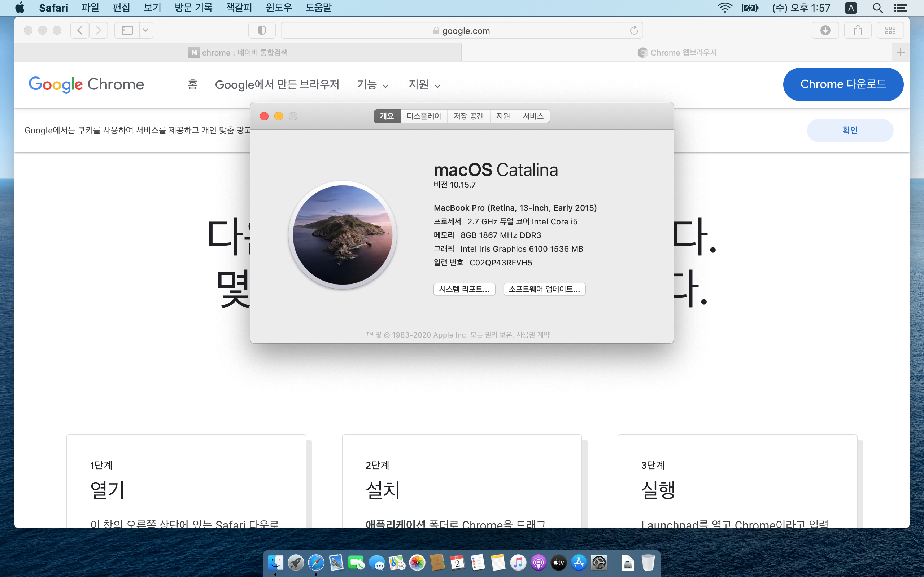Go back with the left arrow button

tap(80, 30)
